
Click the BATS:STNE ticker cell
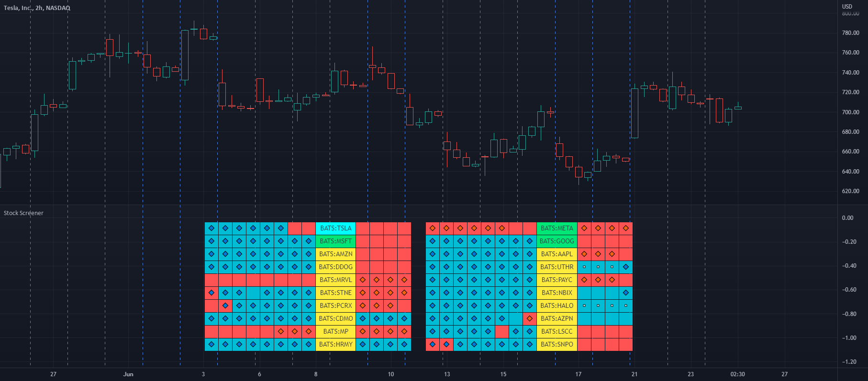[335, 293]
